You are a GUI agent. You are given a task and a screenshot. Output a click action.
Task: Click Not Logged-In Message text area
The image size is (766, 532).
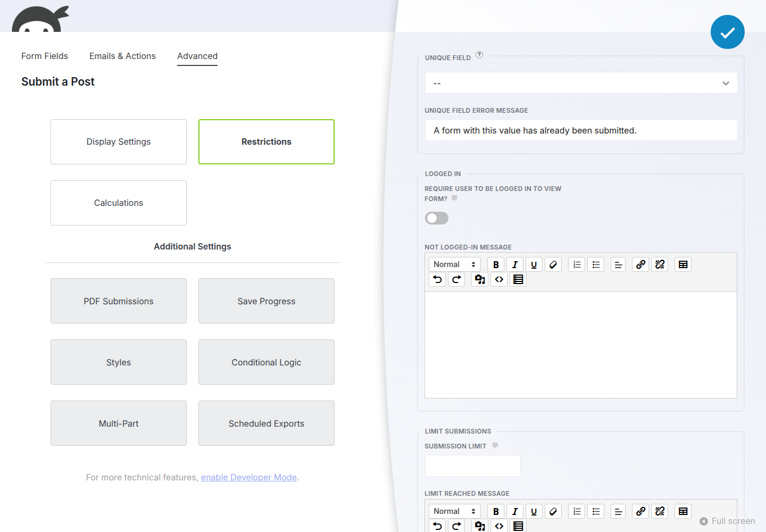pos(581,345)
